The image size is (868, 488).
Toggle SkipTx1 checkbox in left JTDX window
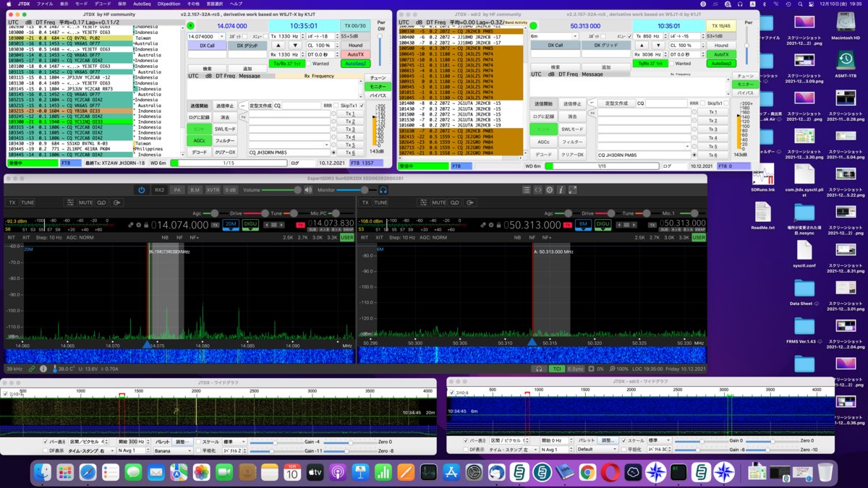pos(362,106)
